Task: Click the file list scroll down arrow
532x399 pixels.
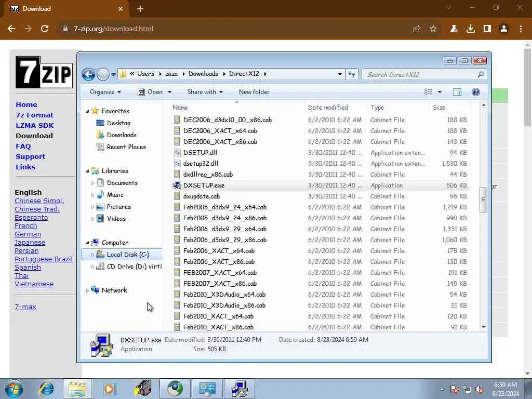Action: tap(484, 327)
